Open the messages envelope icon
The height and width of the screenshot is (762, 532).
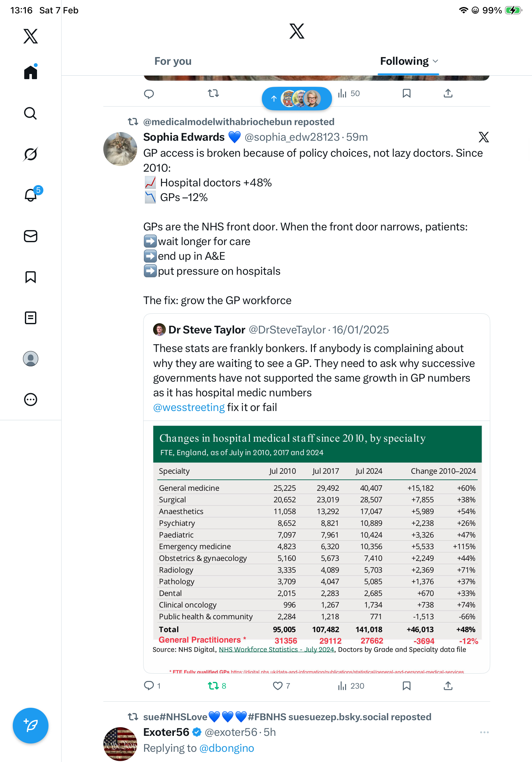(x=31, y=236)
